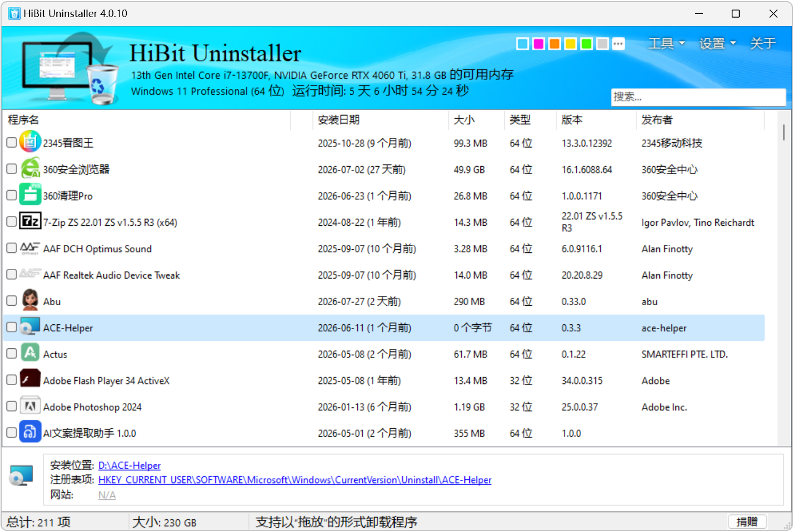
Task: Select the light blue theme swatch
Action: coord(523,44)
